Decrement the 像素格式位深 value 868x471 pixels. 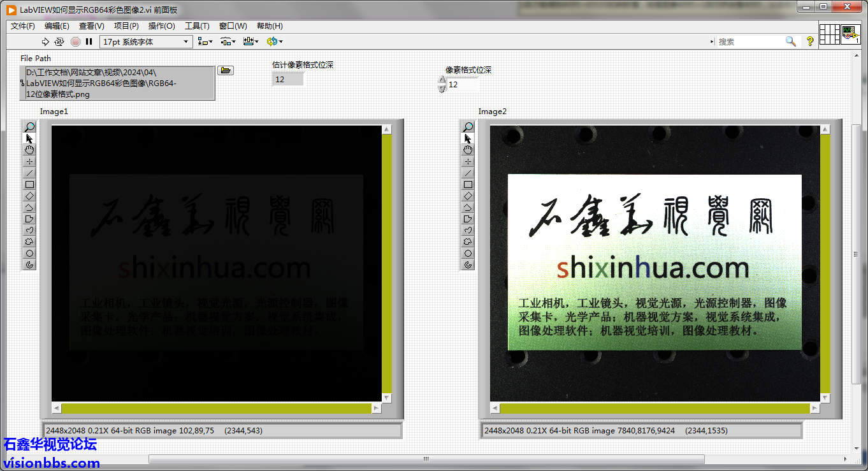pyautogui.click(x=442, y=89)
